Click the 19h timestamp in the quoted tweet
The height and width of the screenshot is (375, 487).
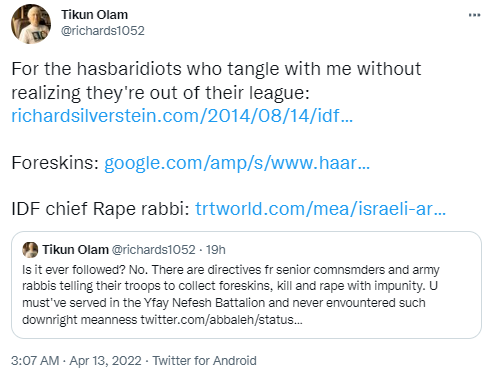216,250
